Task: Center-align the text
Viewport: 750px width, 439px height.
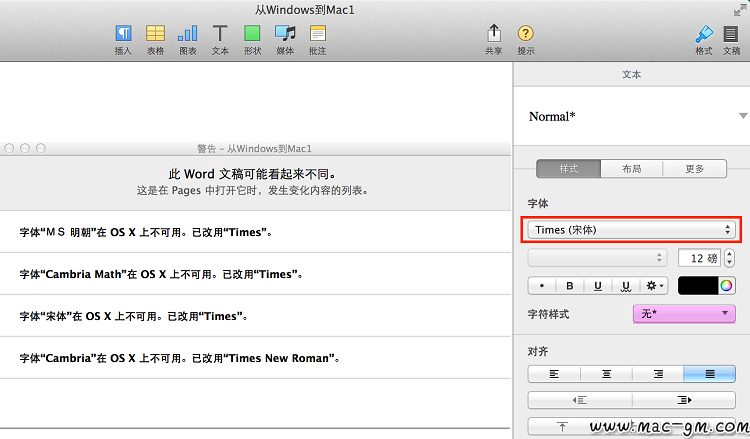Action: [x=606, y=374]
